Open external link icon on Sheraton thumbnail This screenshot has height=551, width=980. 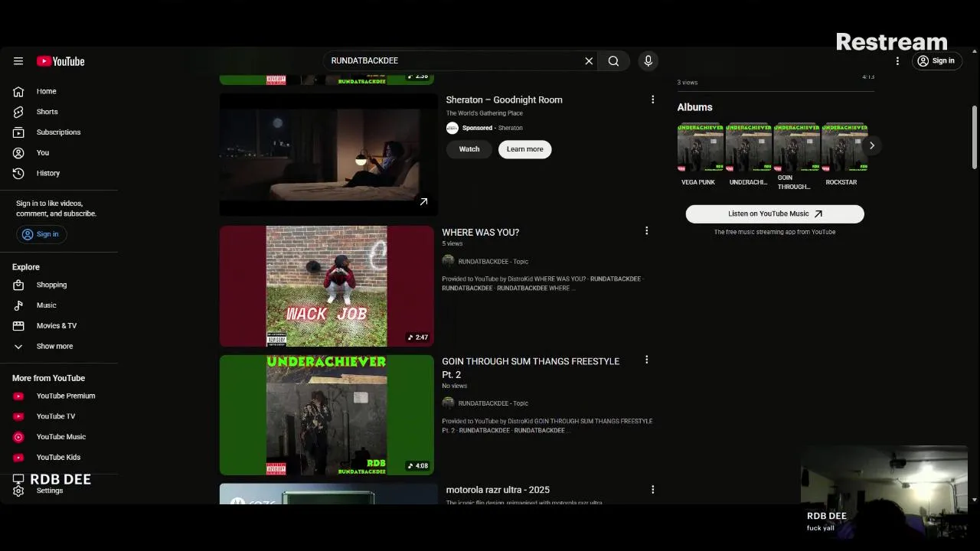(423, 201)
